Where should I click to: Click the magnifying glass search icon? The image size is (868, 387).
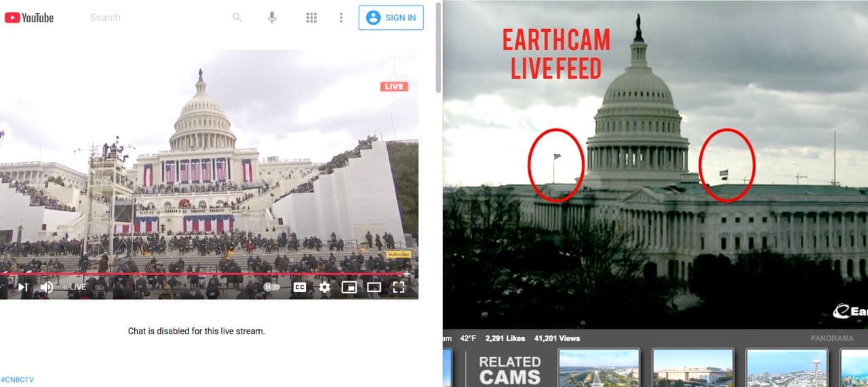[x=237, y=18]
